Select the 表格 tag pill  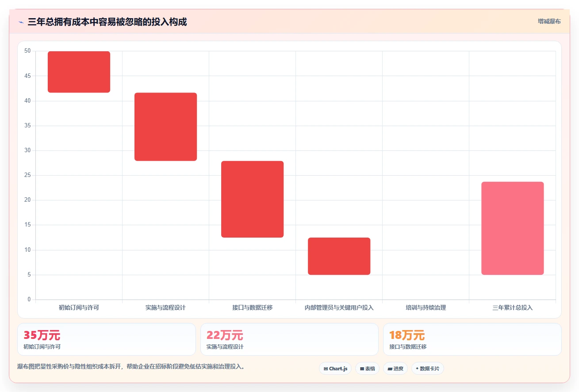pos(367,369)
